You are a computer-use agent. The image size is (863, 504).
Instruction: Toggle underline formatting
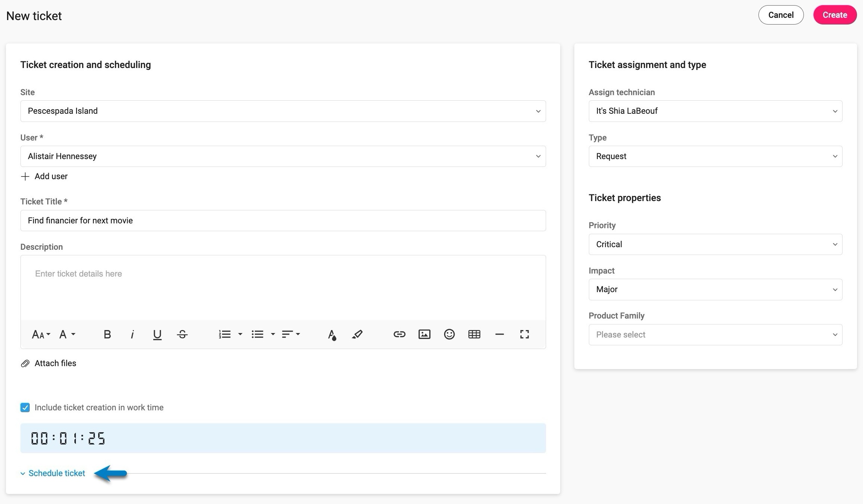click(157, 335)
